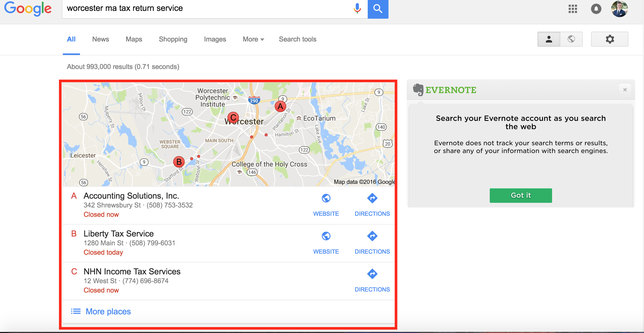The width and height of the screenshot is (644, 333).
Task: Hide private results globe toggle
Action: (x=571, y=39)
